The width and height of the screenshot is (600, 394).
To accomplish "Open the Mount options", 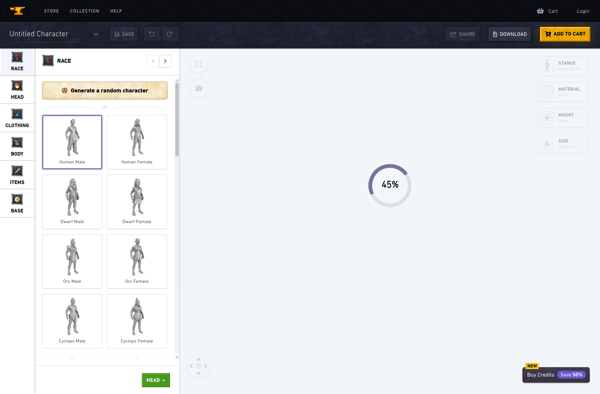I will (x=562, y=117).
